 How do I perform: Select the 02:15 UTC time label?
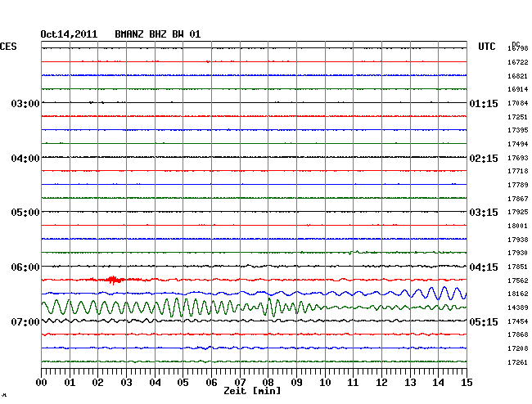pos(484,159)
